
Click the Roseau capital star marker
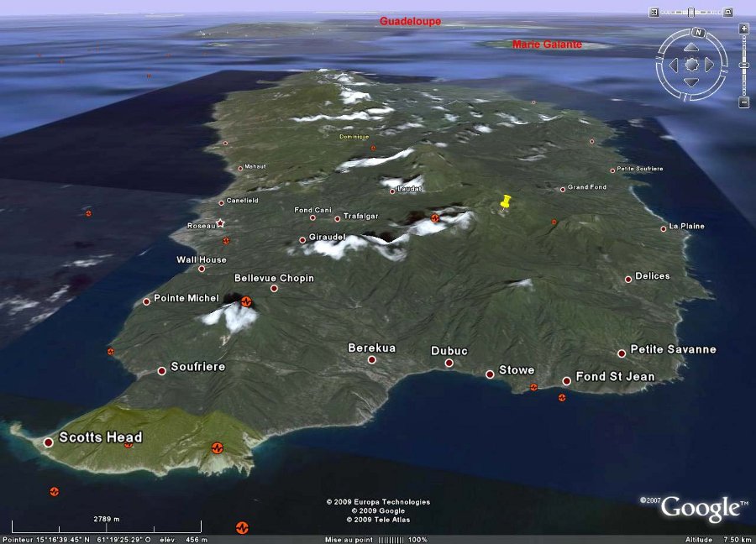[220, 223]
